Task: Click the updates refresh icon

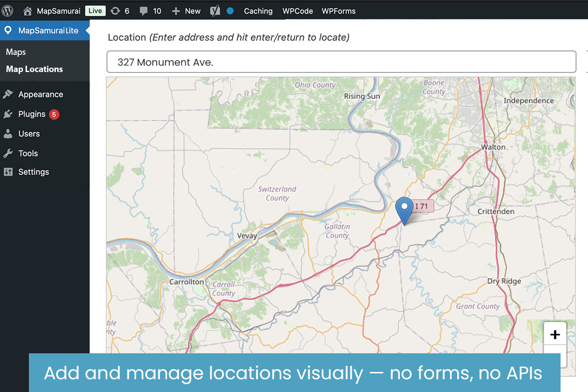Action: click(x=115, y=11)
